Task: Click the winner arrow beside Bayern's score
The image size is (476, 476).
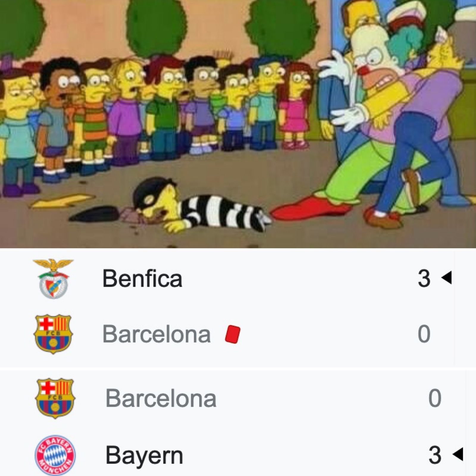Action: [458, 454]
